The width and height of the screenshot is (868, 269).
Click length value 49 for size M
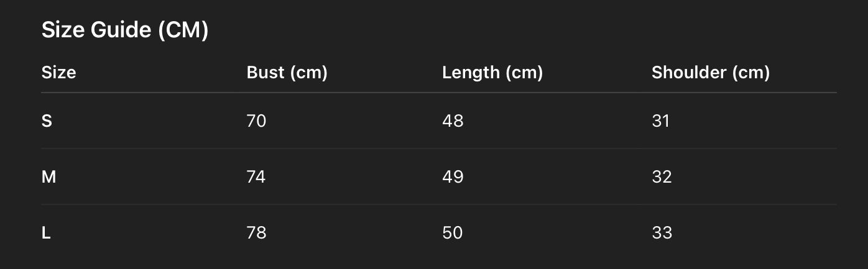tap(453, 177)
